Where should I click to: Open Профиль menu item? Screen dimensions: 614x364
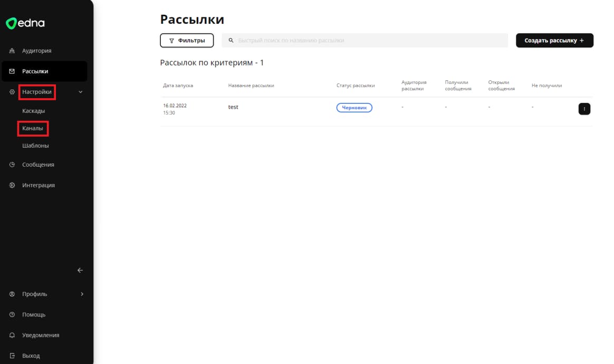pyautogui.click(x=34, y=294)
